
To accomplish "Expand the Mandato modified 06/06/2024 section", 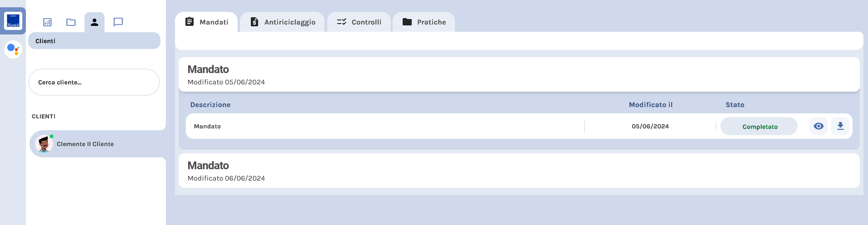I will [519, 171].
